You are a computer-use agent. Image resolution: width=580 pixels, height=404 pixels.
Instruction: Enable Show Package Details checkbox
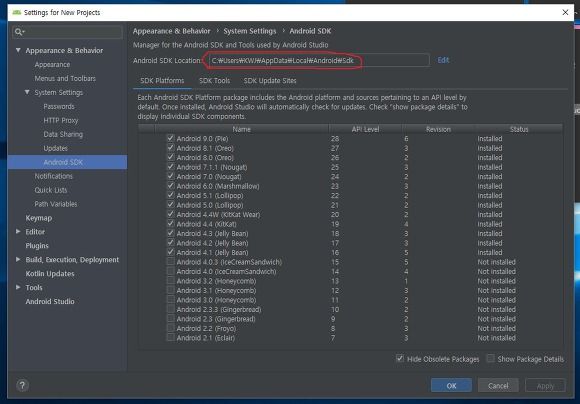click(490, 358)
